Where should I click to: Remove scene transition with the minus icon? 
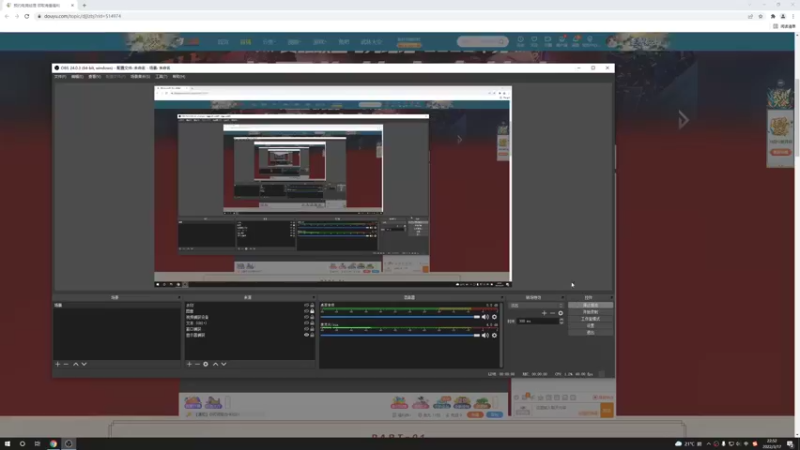click(552, 313)
